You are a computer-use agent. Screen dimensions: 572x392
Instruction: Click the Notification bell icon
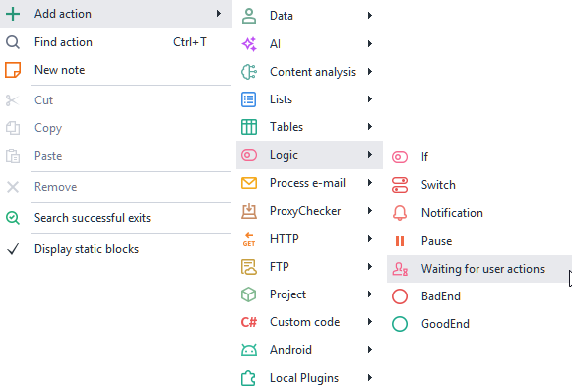coord(400,213)
